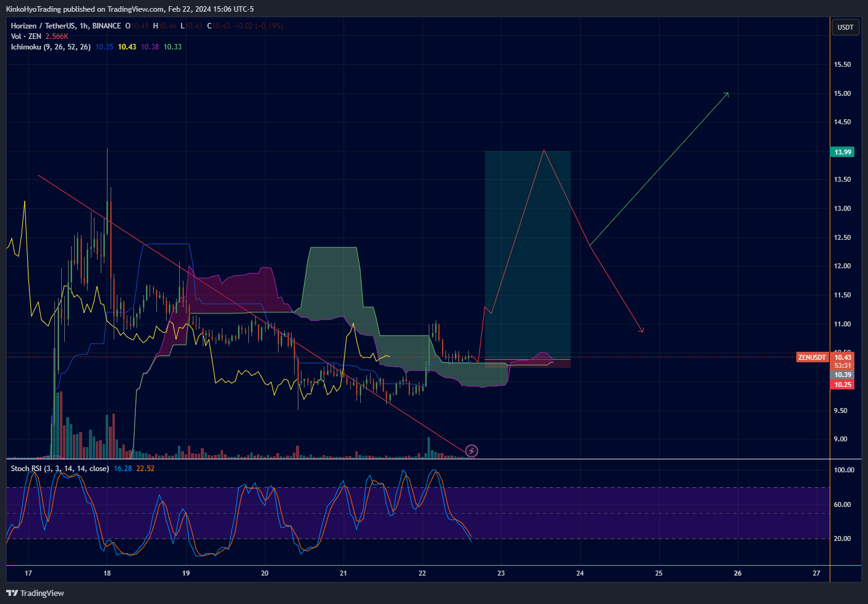Click the 9.50 price axis label

click(x=840, y=410)
